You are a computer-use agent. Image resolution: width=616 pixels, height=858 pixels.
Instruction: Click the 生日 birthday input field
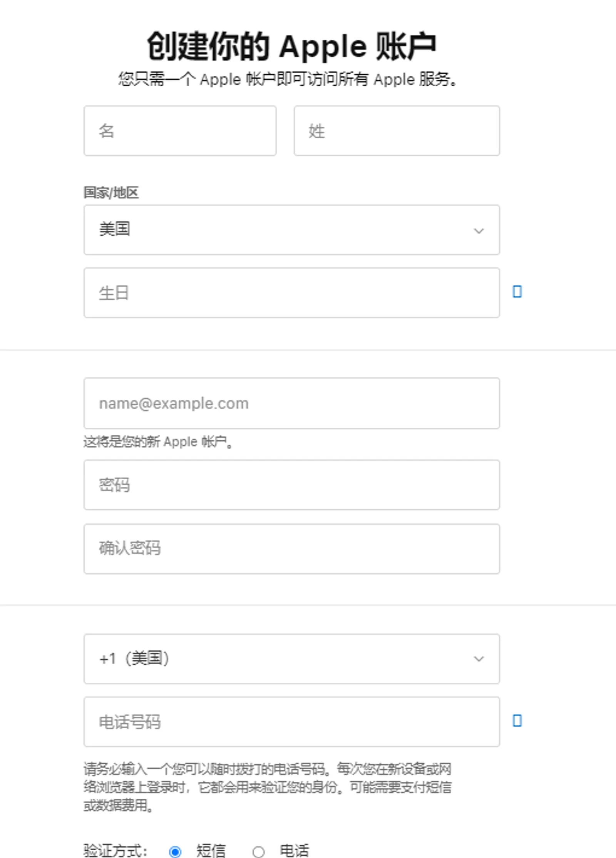292,293
